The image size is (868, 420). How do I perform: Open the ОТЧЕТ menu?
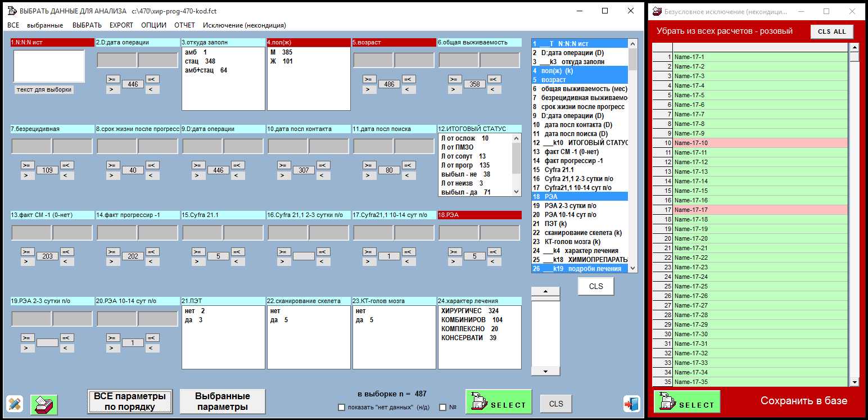[184, 25]
